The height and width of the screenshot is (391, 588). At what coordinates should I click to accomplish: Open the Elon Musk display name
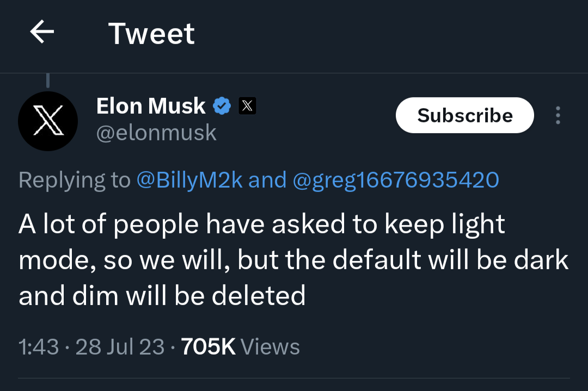coord(151,106)
